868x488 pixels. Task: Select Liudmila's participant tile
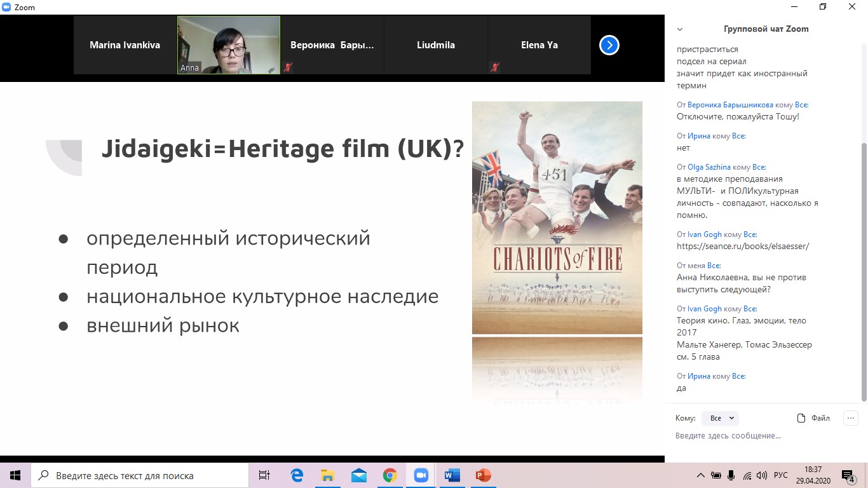click(436, 45)
